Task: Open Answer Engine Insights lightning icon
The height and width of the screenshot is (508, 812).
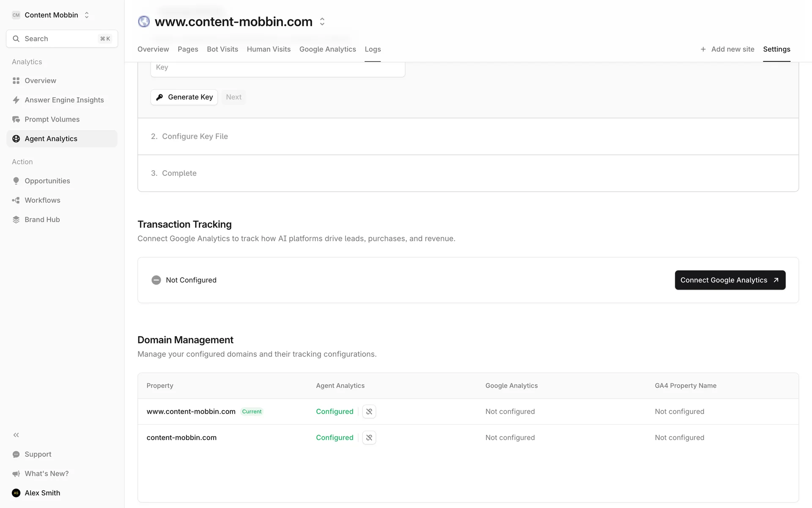Action: click(16, 100)
